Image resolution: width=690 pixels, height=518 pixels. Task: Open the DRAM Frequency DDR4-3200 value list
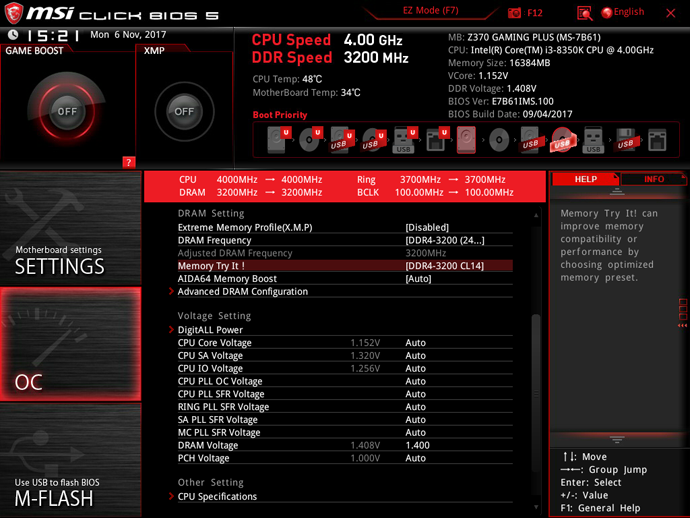coord(444,240)
